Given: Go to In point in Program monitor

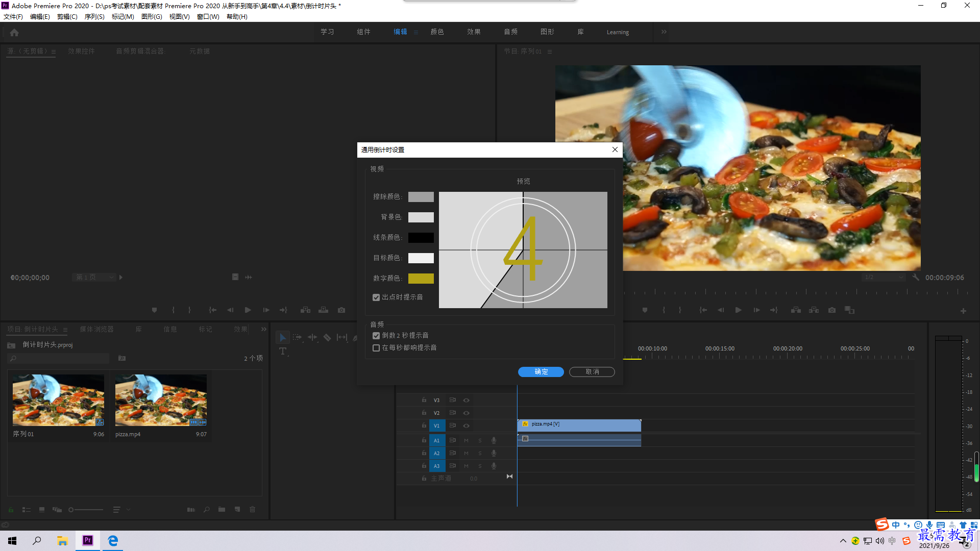Looking at the screenshot, I should [703, 310].
